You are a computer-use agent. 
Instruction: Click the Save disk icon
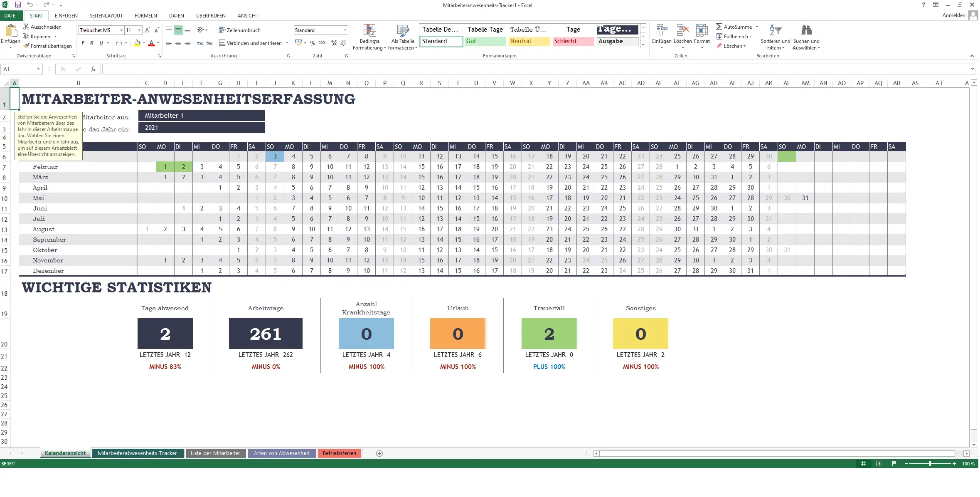tap(17, 5)
